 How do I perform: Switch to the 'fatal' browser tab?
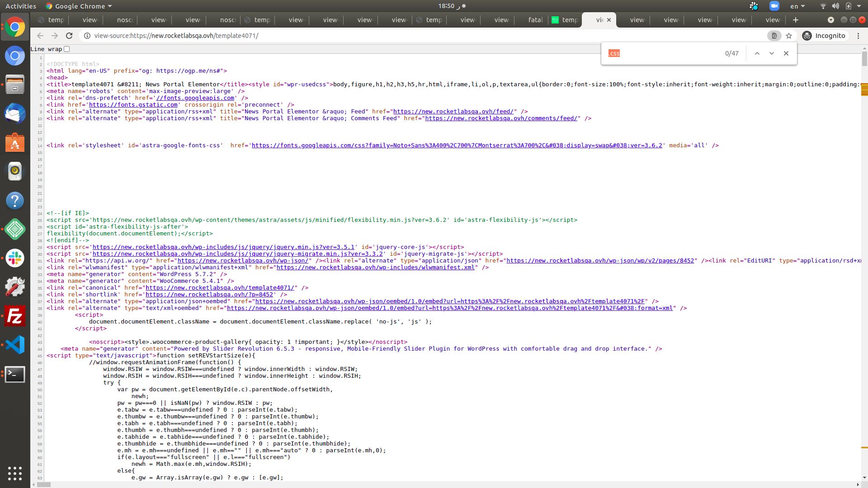click(x=535, y=20)
